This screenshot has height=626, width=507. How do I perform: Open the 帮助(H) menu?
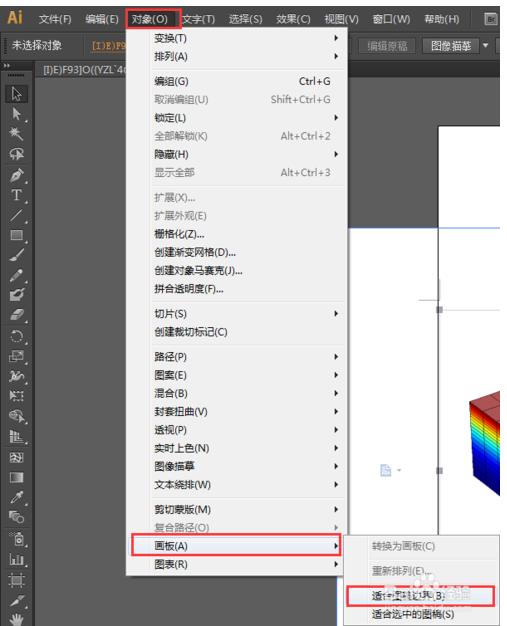pos(441,19)
